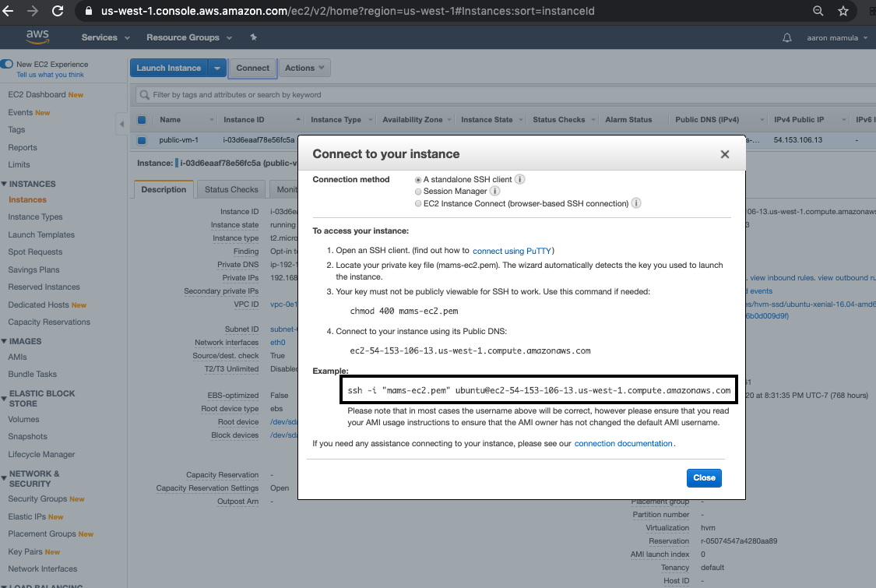Open Snapshots in sidebar
This screenshot has height=588, width=876.
pyautogui.click(x=27, y=437)
